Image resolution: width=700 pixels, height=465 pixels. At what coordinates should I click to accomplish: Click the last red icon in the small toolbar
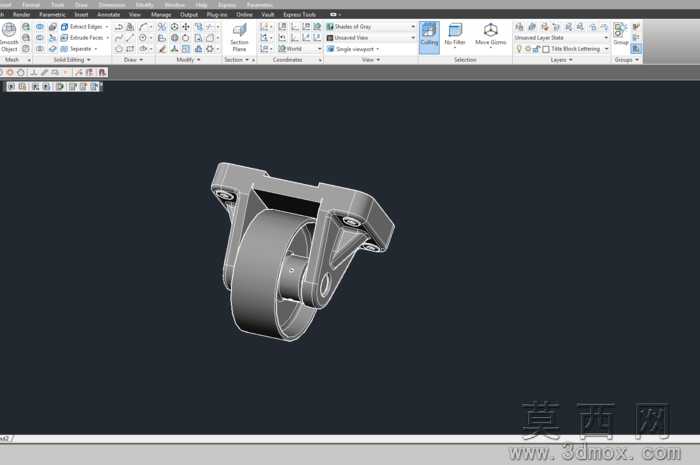pyautogui.click(x=102, y=72)
